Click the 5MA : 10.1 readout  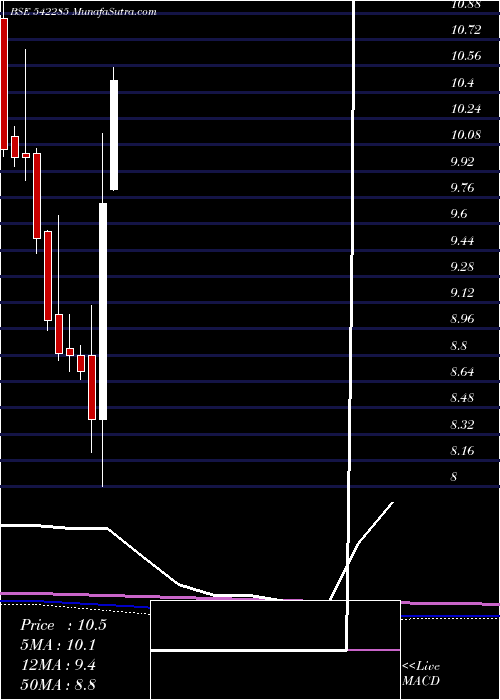tap(58, 645)
